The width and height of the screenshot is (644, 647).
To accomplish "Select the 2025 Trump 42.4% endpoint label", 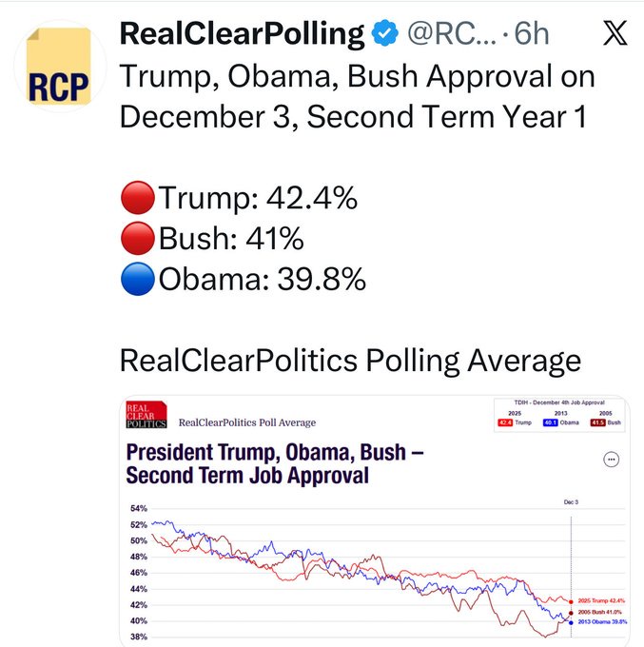I will pyautogui.click(x=601, y=601).
